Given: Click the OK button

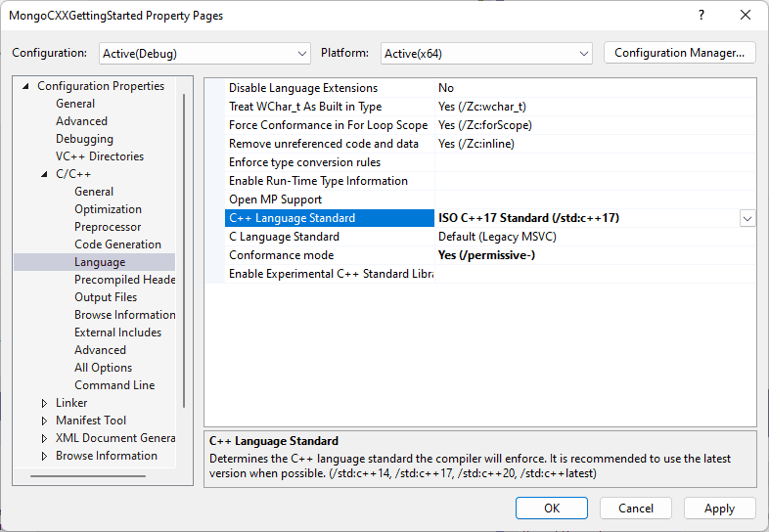Looking at the screenshot, I should (x=552, y=508).
